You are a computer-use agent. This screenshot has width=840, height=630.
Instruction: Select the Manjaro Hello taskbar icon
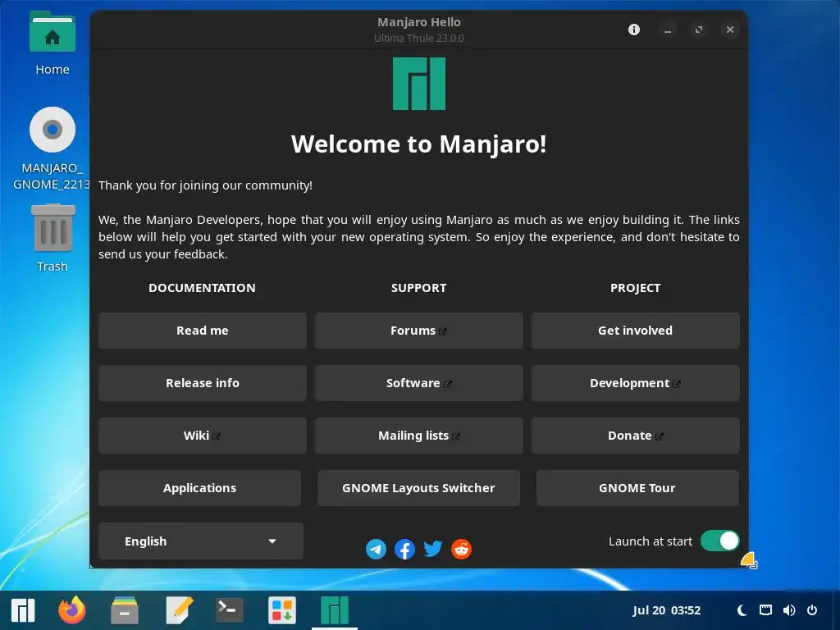335,610
